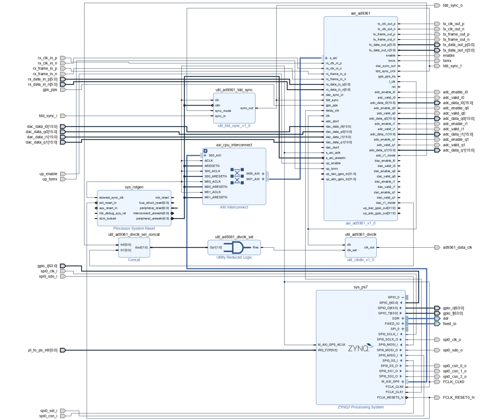The height and width of the screenshot is (420, 504).
Task: Select the spi0_sdi_i input port symbol
Action: (63, 411)
